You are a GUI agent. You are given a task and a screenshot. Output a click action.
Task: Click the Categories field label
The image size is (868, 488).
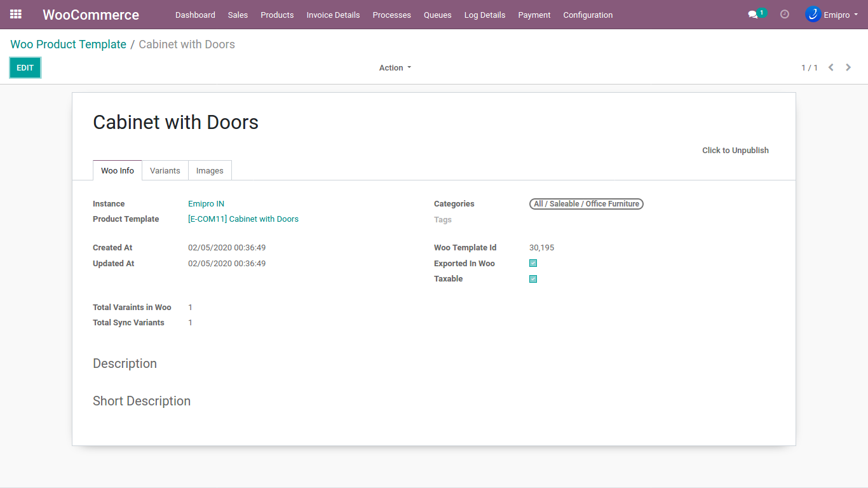[454, 204]
